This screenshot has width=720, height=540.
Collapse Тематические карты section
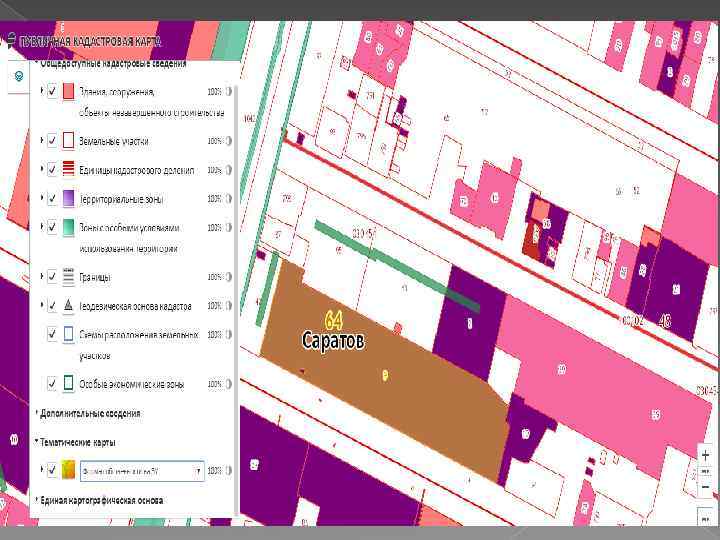37,442
